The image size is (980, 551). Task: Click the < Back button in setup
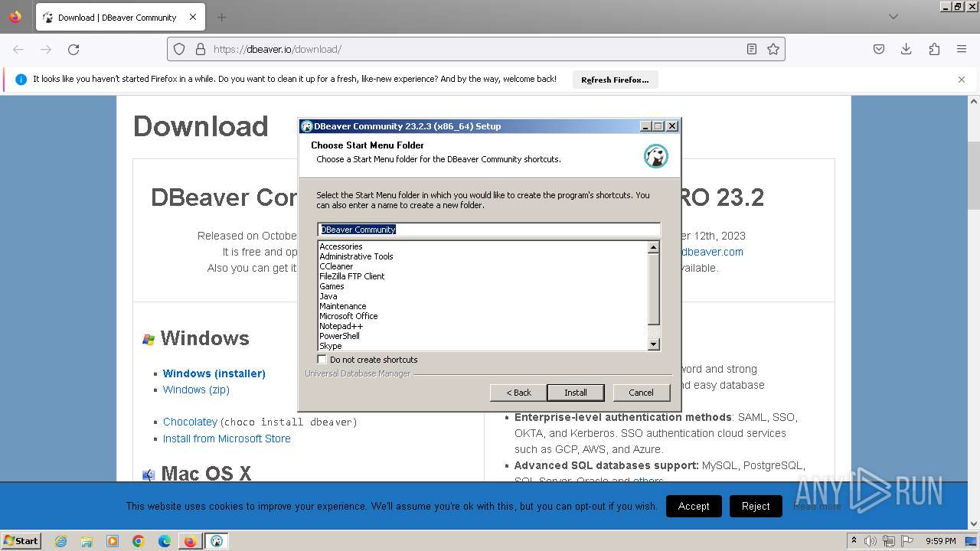518,393
